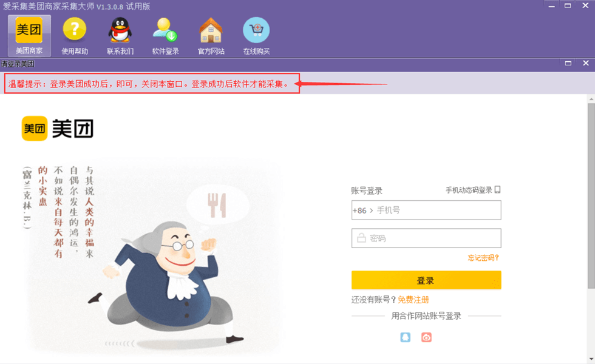Click the scrollbar down arrow
This screenshot has height=364, width=595.
[591, 359]
